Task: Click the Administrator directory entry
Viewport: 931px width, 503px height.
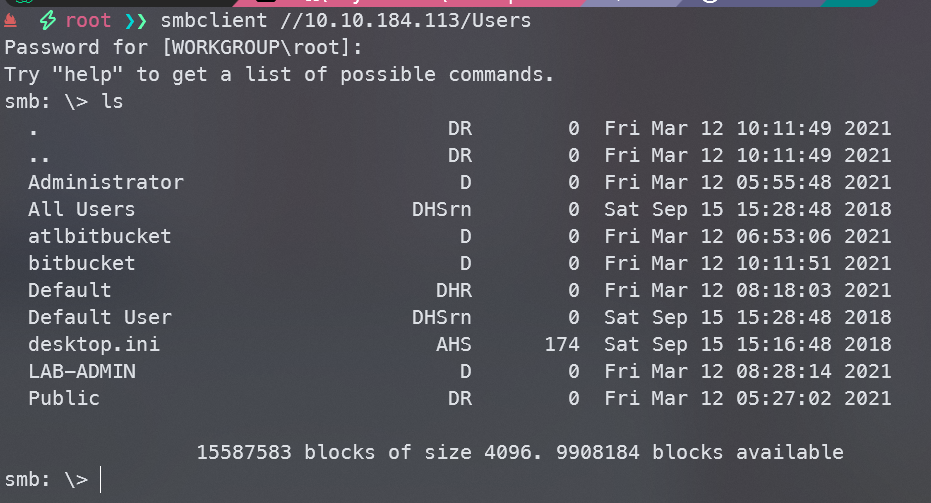Action: 106,182
